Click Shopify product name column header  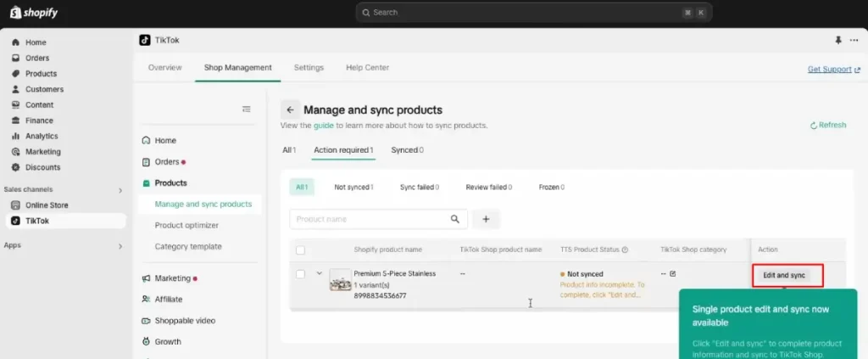tap(387, 250)
